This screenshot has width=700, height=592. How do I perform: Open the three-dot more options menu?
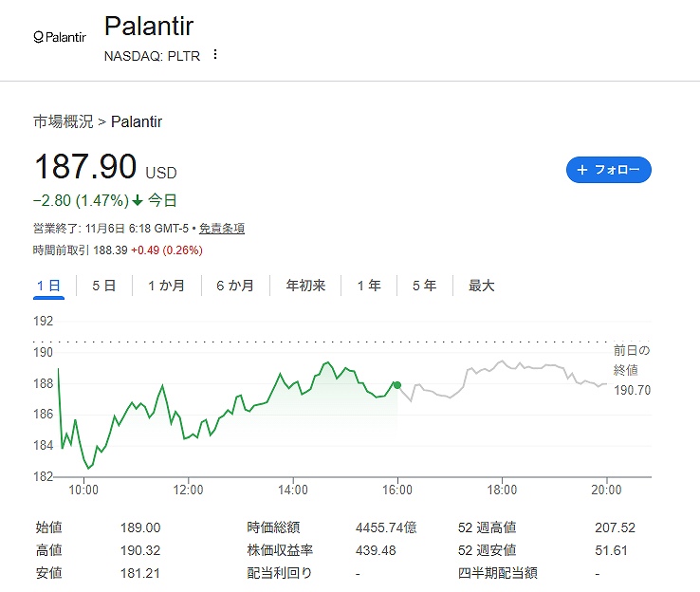tap(215, 55)
